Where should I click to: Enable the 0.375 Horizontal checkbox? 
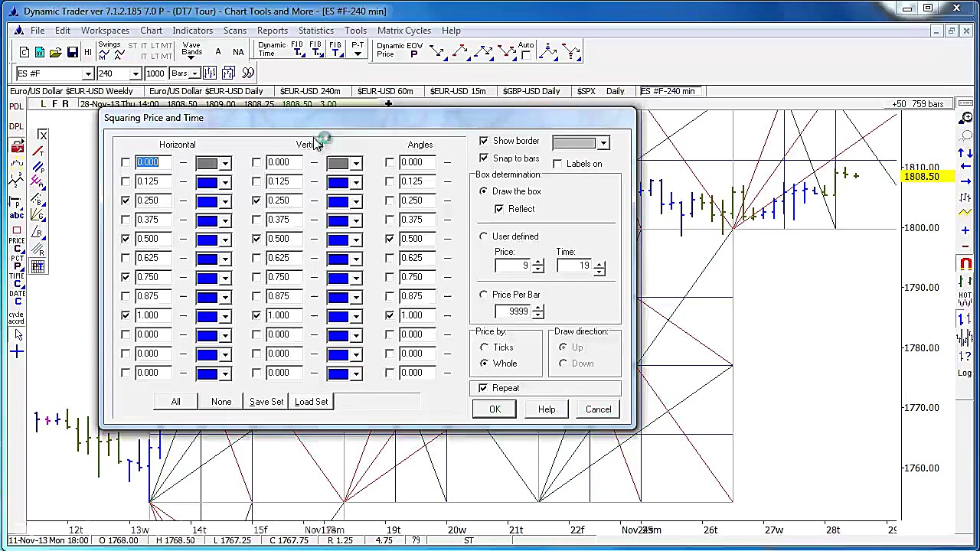125,220
